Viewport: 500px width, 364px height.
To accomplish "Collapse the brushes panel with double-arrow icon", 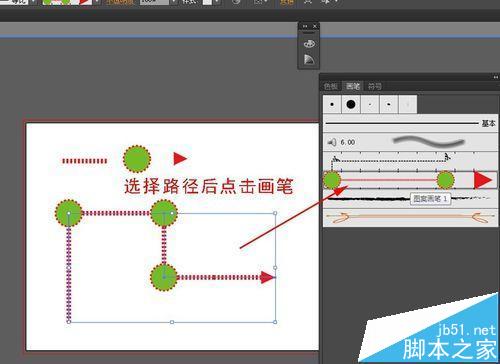I will 496,77.
